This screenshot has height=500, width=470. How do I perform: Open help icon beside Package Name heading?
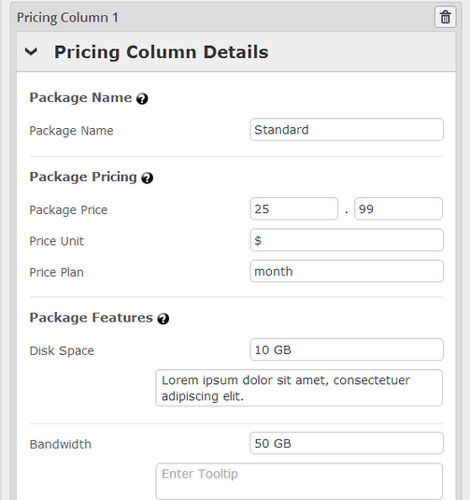[142, 99]
